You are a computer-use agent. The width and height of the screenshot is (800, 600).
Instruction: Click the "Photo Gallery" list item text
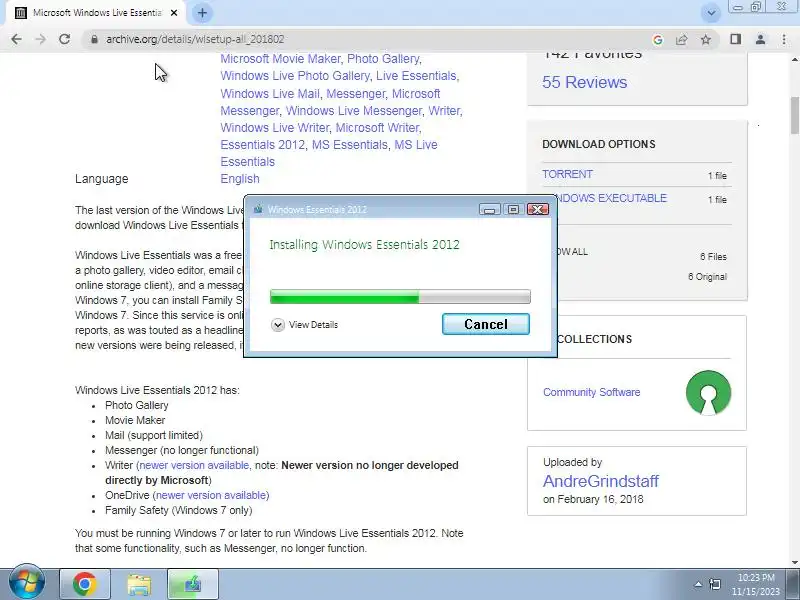point(137,405)
